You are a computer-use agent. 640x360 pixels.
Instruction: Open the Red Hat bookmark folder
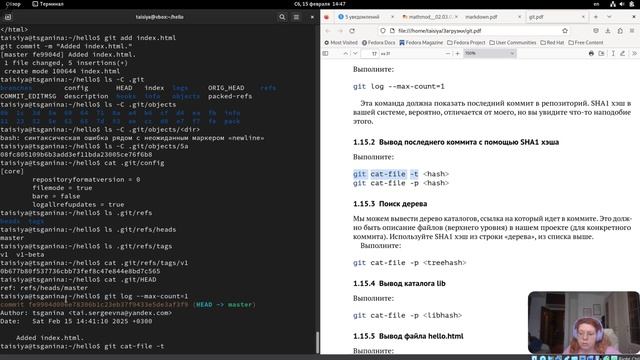[x=552, y=42]
